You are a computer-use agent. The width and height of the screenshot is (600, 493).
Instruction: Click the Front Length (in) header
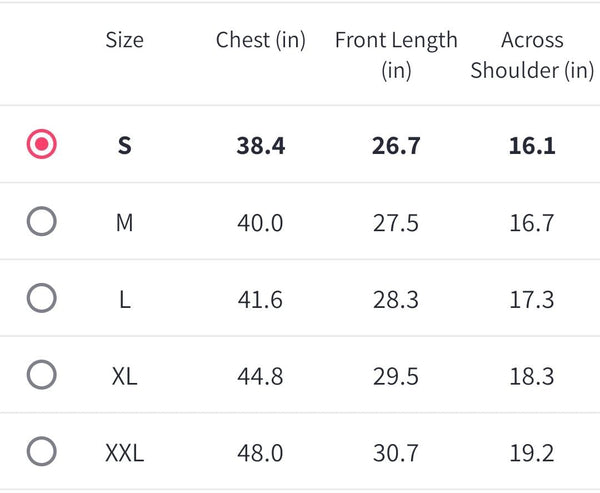(396, 55)
